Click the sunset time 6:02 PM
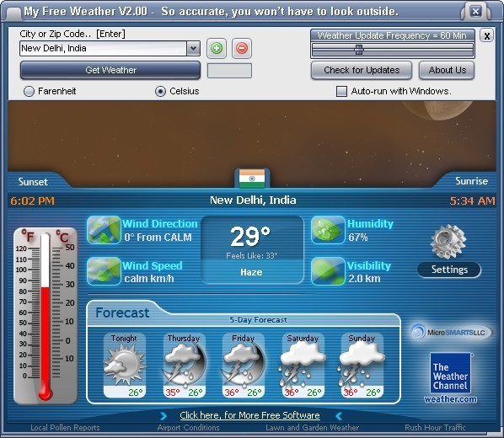Image resolution: width=504 pixels, height=438 pixels. [x=33, y=201]
